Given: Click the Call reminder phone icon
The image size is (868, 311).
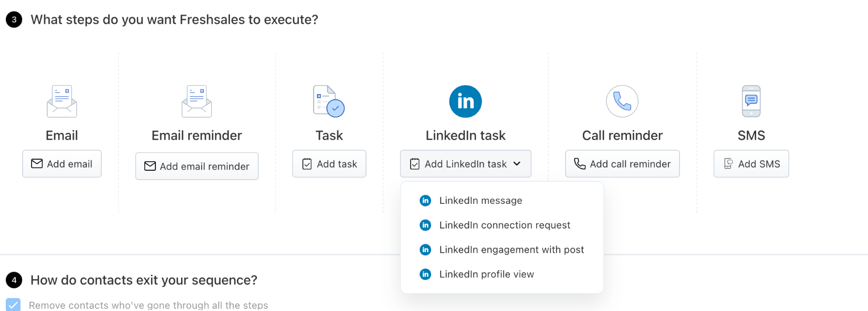Looking at the screenshot, I should point(622,101).
